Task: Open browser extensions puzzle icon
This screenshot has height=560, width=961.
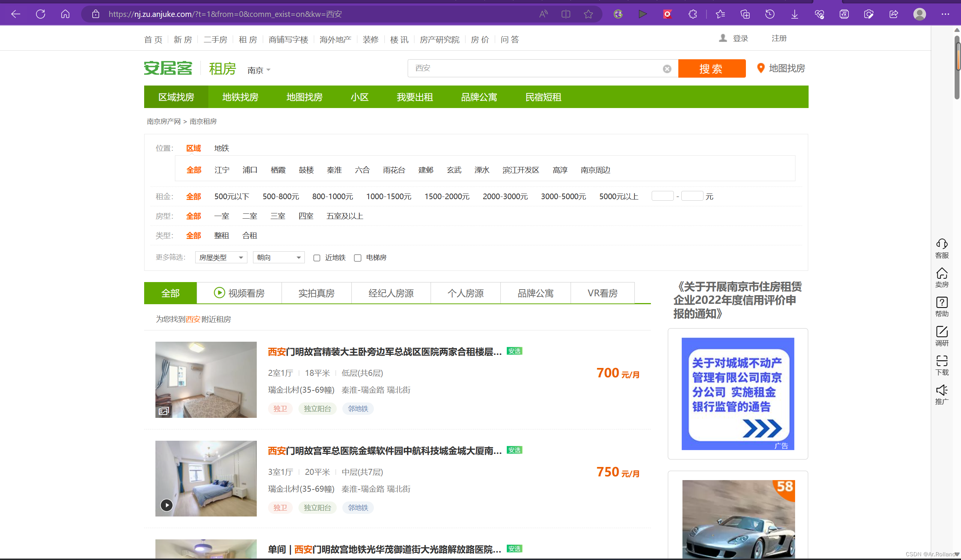Action: (693, 14)
